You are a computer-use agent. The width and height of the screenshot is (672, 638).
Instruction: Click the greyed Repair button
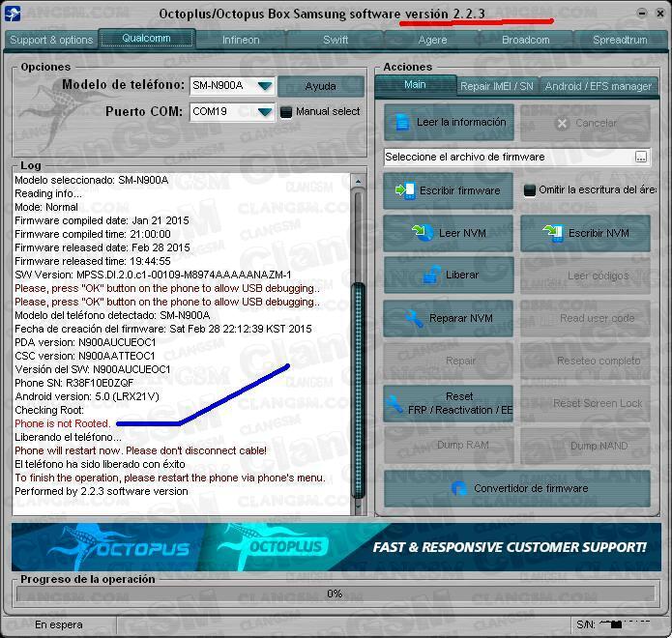[449, 361]
